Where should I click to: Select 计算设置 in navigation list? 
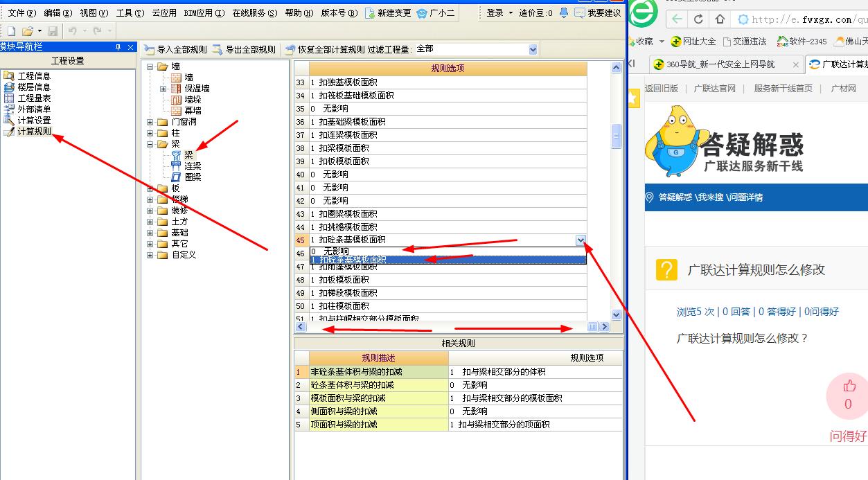tap(28, 120)
